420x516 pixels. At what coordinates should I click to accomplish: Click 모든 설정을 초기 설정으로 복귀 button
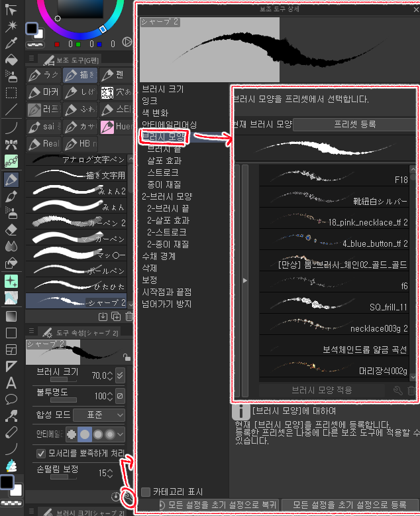pyautogui.click(x=219, y=505)
